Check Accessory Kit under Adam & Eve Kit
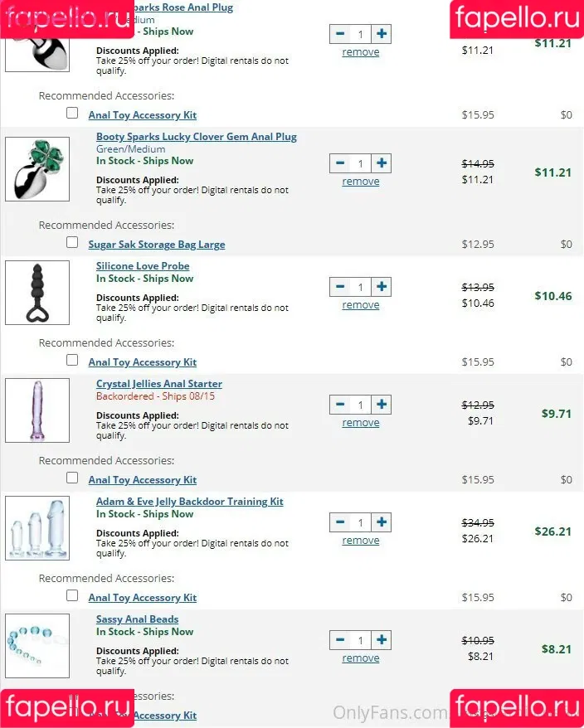Screen dimensions: 584x728 [x=72, y=595]
